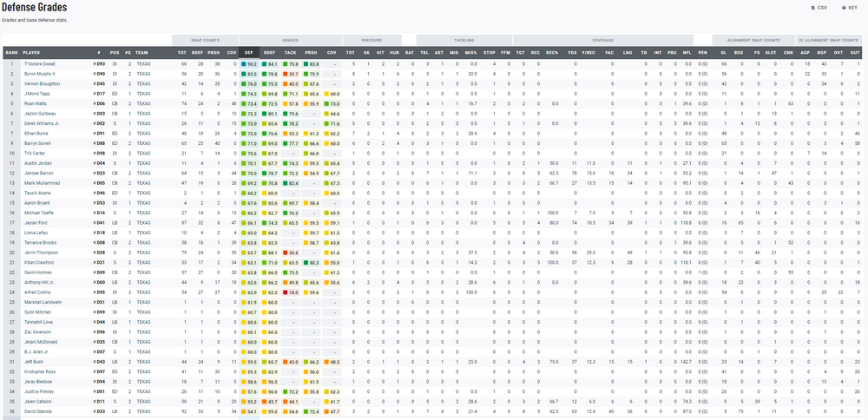The width and height of the screenshot is (868, 420).
Task: Click the TACK column header
Action: (292, 53)
